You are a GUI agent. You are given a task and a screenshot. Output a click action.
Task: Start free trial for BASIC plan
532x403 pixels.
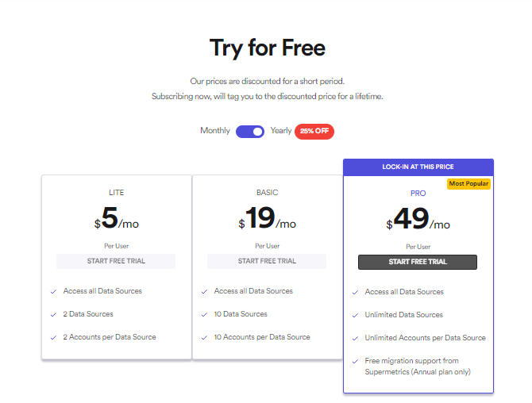point(267,261)
